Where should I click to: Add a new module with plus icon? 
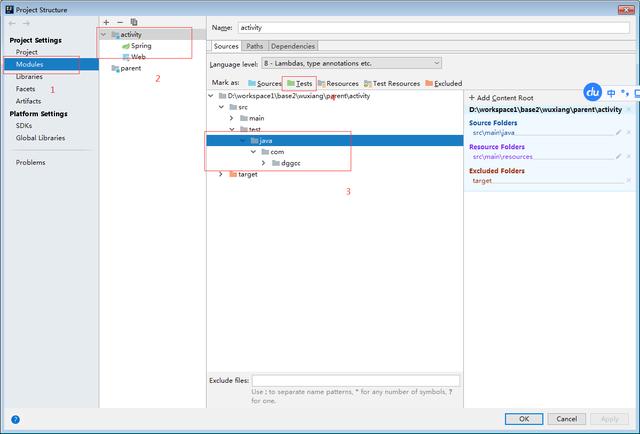pos(106,22)
